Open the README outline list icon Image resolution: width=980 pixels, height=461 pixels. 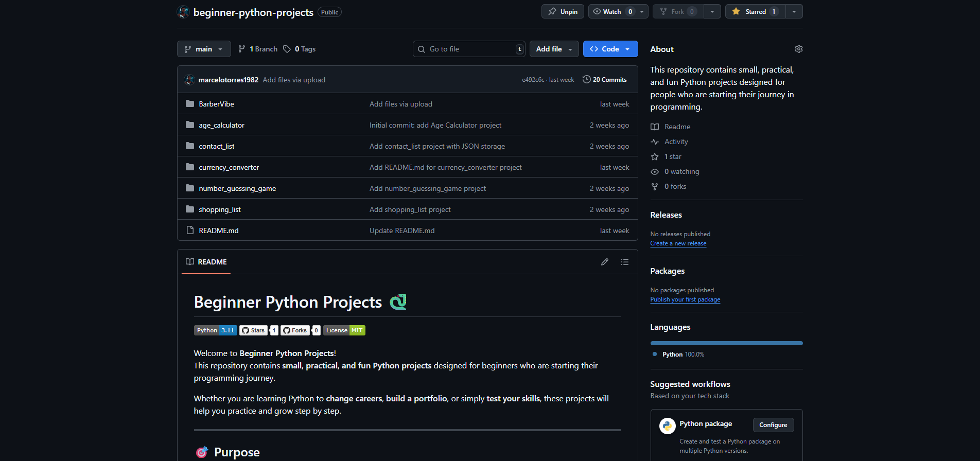625,262
